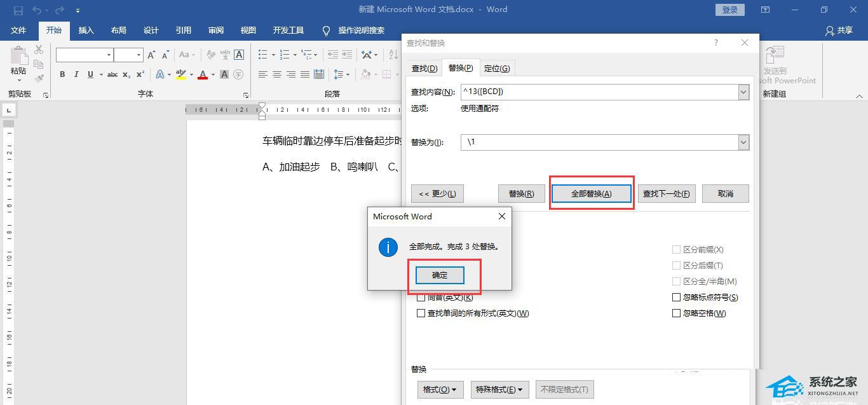868x405 pixels.
Task: Open 格式(O) dropdown button
Action: point(440,389)
